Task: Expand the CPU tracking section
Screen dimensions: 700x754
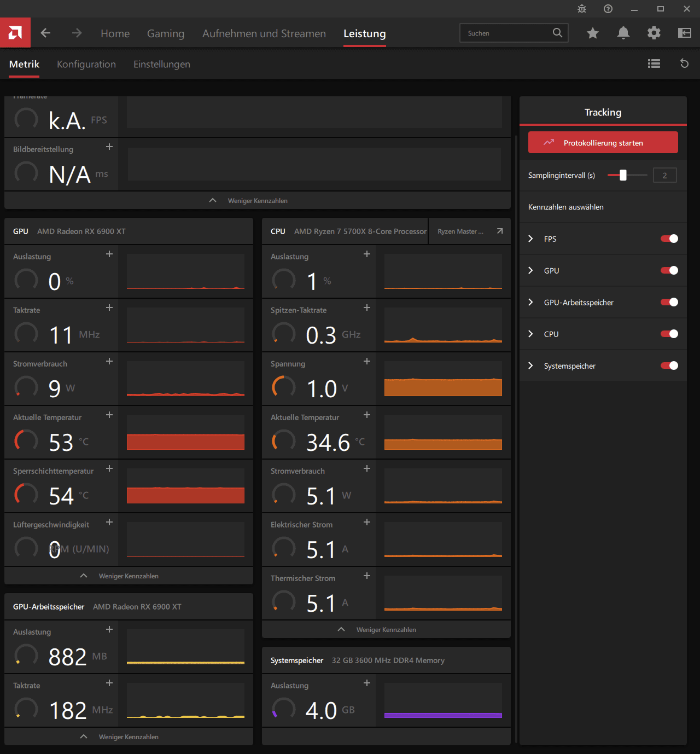Action: click(530, 334)
